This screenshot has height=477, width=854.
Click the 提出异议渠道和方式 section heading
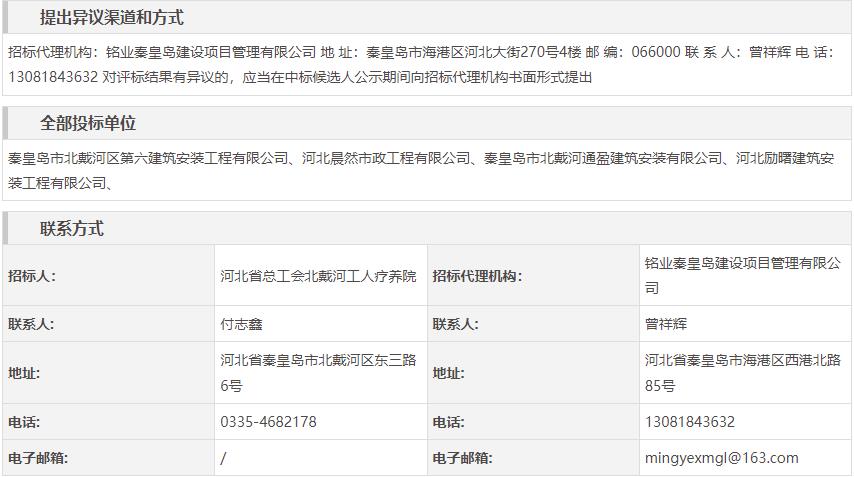[x=111, y=18]
